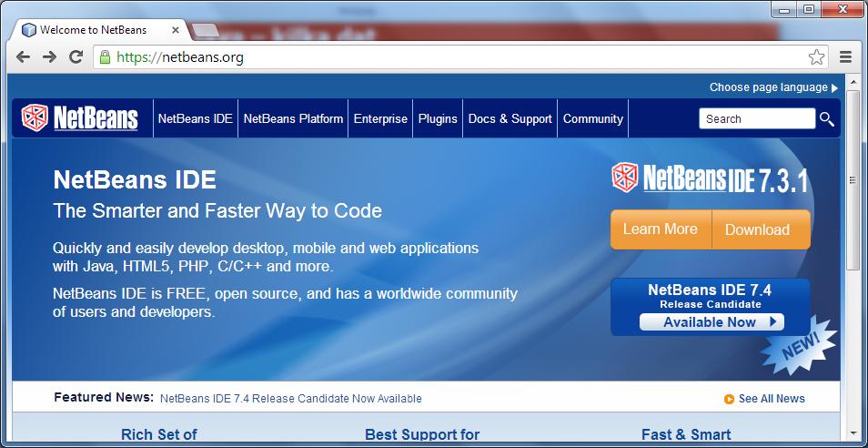
Task: Close the Welcome to NetBeans tab
Action: click(176, 30)
